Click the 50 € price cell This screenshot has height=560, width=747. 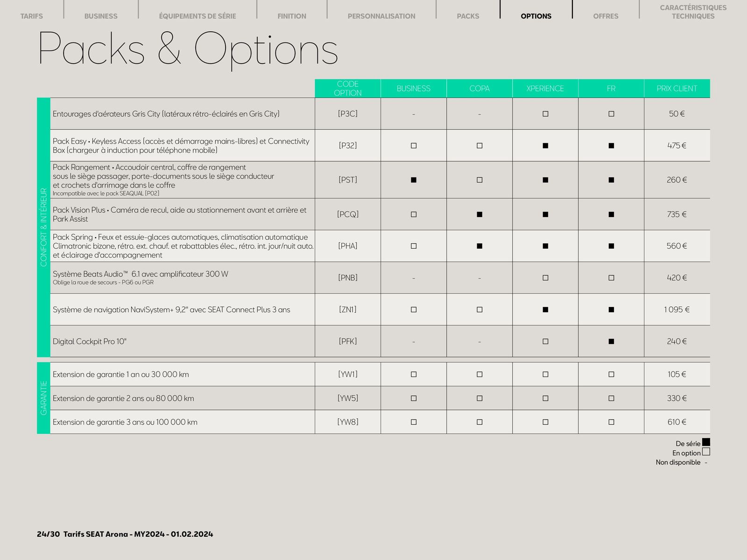[x=677, y=114]
